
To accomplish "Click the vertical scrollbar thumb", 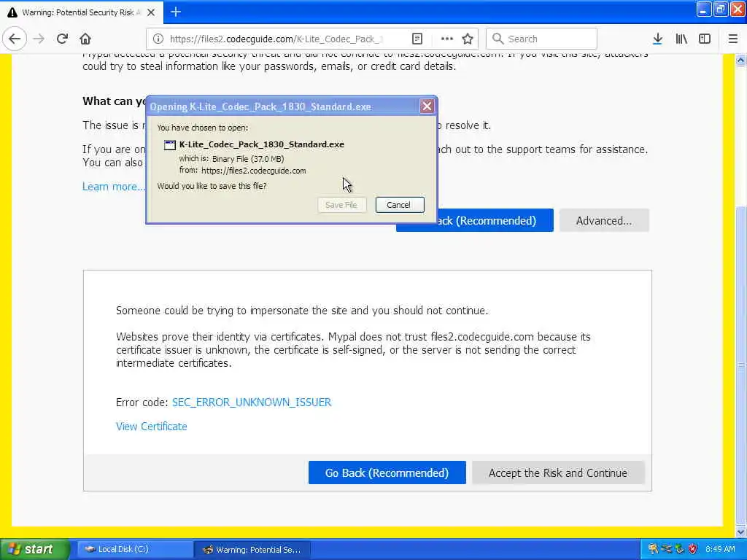I will (741, 365).
